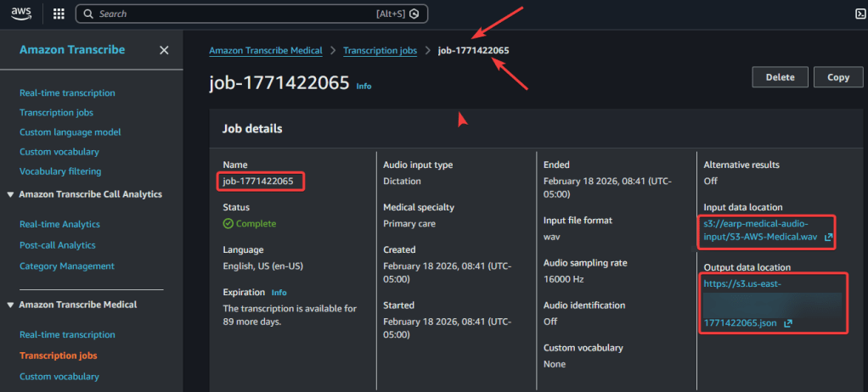The image size is (868, 392).
Task: Collapse the Amazon Transcribe Medical section
Action: [10, 305]
